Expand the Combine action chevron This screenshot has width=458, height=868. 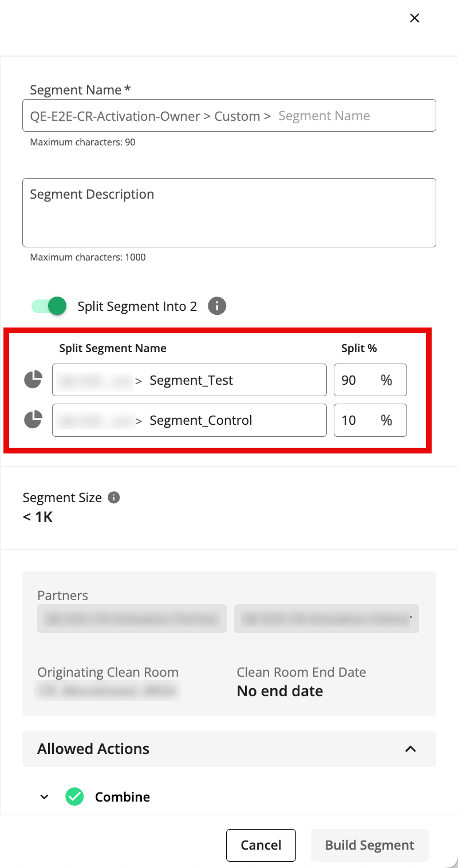(45, 796)
